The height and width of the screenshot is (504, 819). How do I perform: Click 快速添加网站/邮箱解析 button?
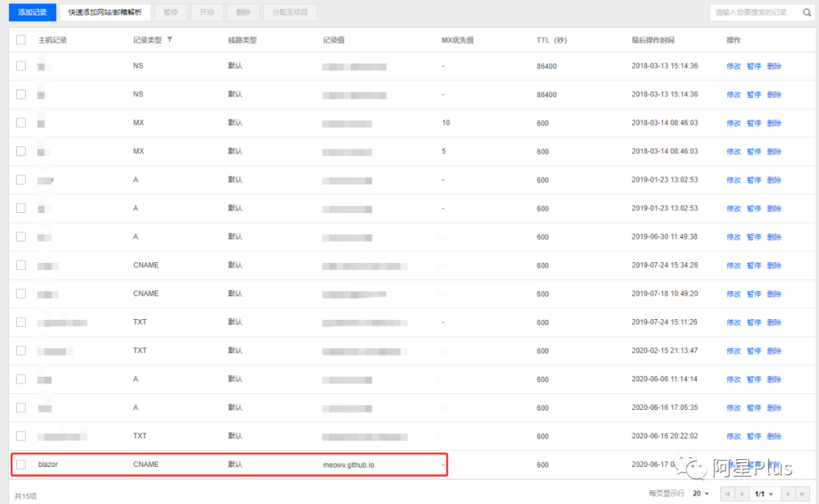[105, 12]
